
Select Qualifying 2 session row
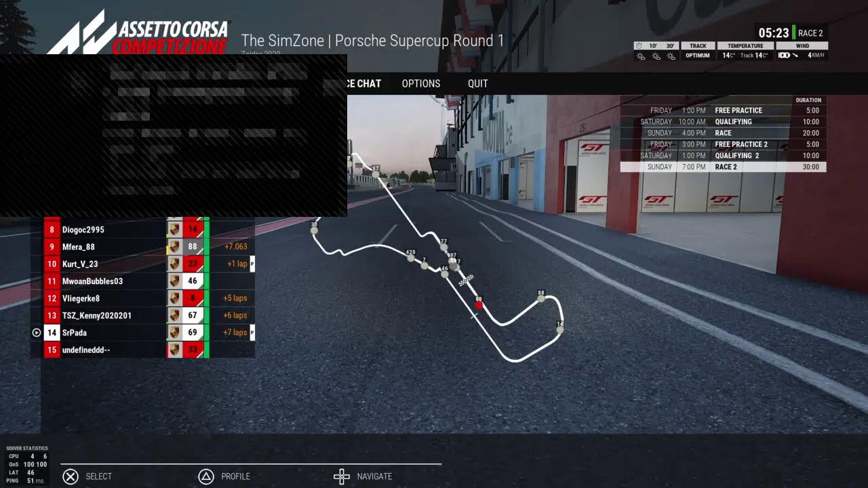[723, 155]
